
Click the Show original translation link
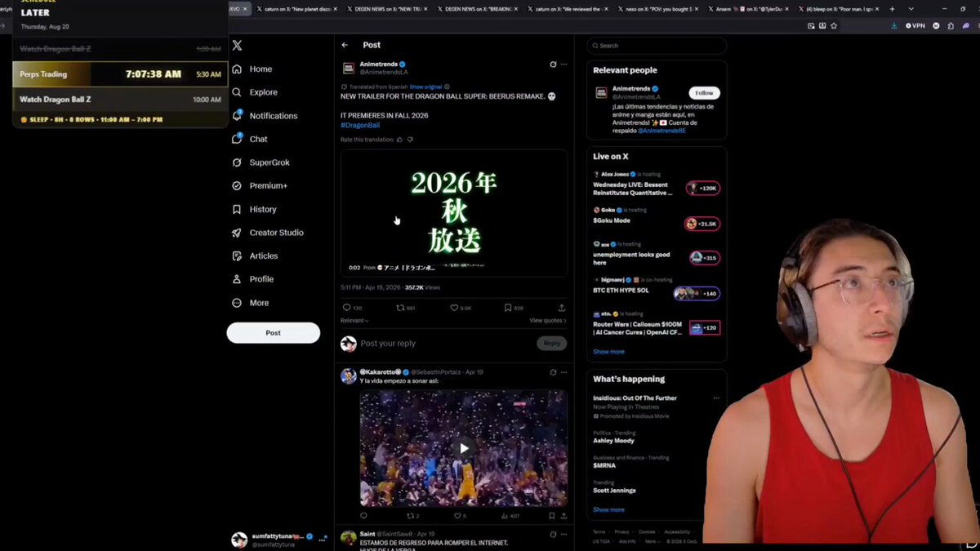pos(425,87)
